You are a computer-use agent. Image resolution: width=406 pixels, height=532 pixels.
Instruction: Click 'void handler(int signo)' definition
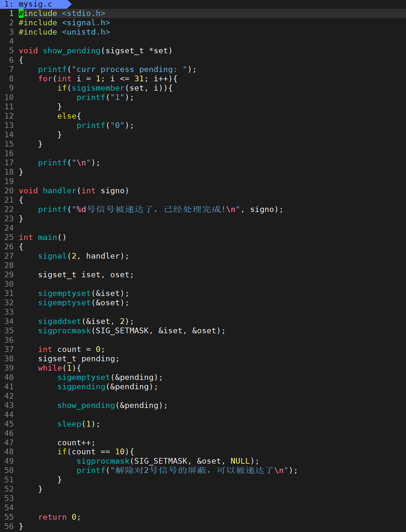click(x=74, y=191)
